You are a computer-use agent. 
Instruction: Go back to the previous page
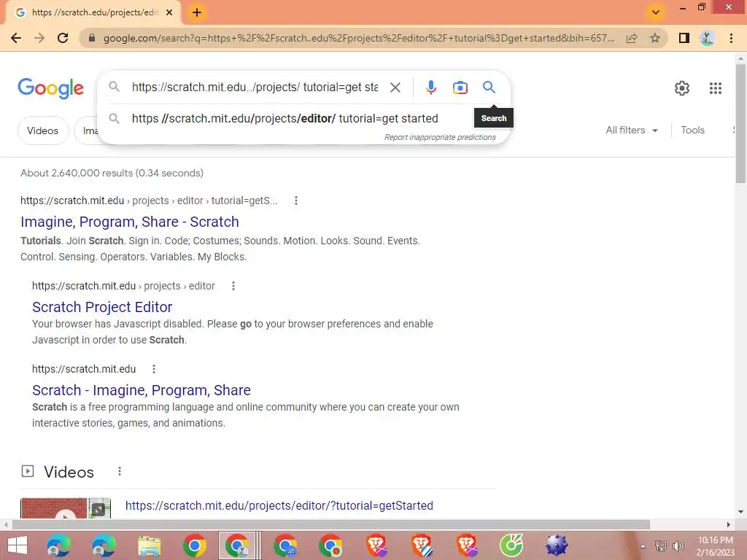[x=16, y=38]
